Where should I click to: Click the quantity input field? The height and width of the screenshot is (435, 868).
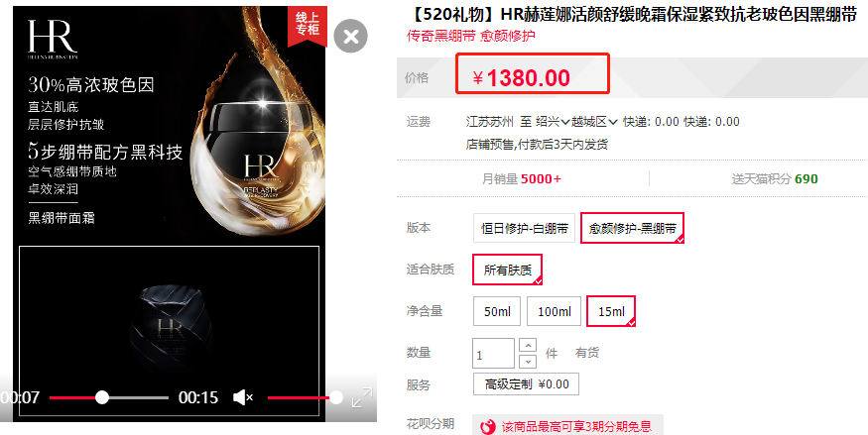[493, 353]
